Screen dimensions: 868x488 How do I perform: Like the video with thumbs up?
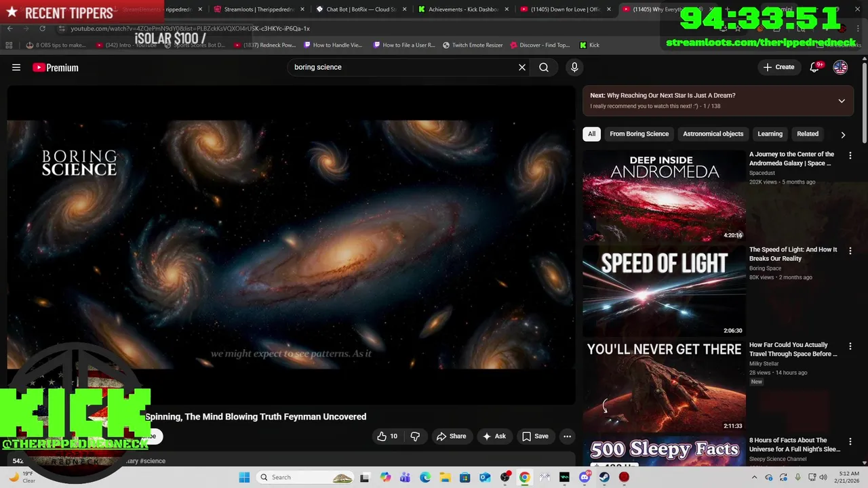pyautogui.click(x=387, y=436)
